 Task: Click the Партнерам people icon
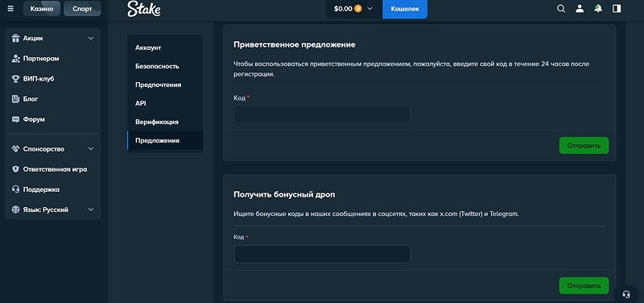coord(16,58)
